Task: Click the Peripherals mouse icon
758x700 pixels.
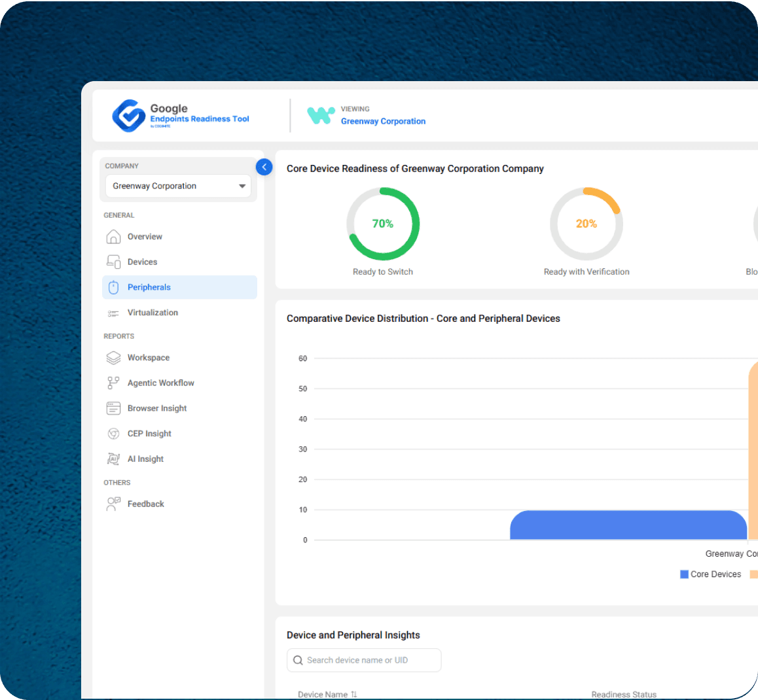Action: click(113, 287)
